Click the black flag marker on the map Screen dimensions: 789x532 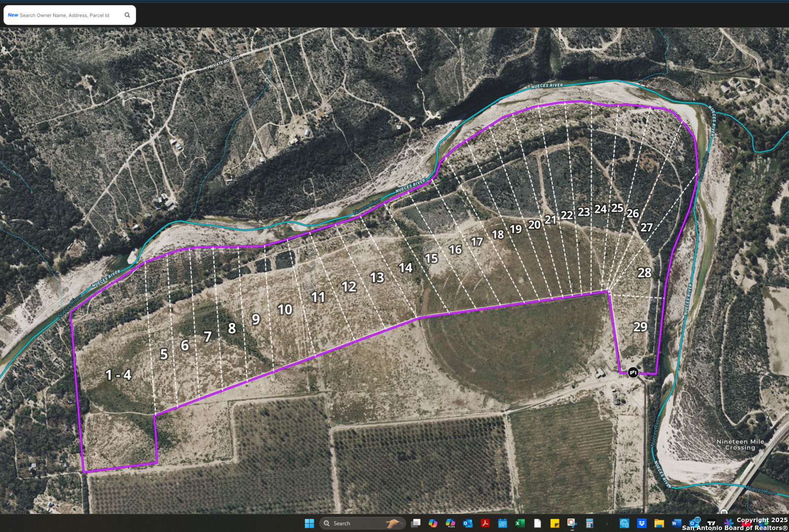[x=633, y=372]
